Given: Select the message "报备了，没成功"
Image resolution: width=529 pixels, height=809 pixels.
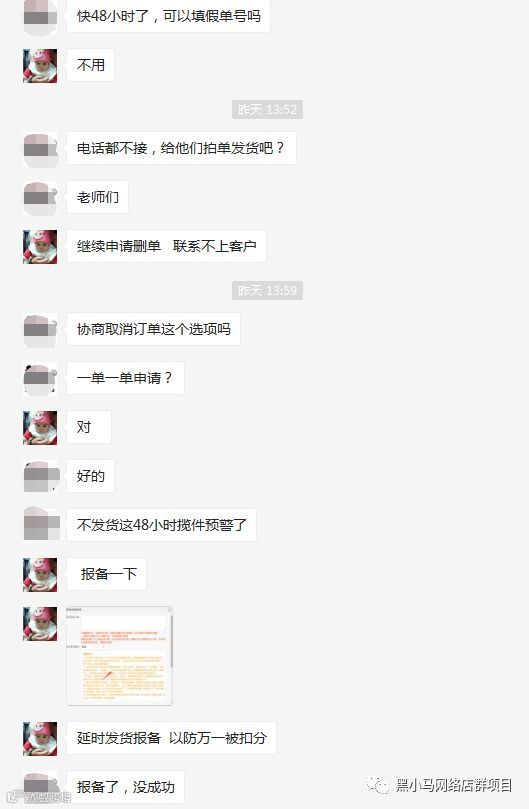Looking at the screenshot, I should tap(125, 787).
